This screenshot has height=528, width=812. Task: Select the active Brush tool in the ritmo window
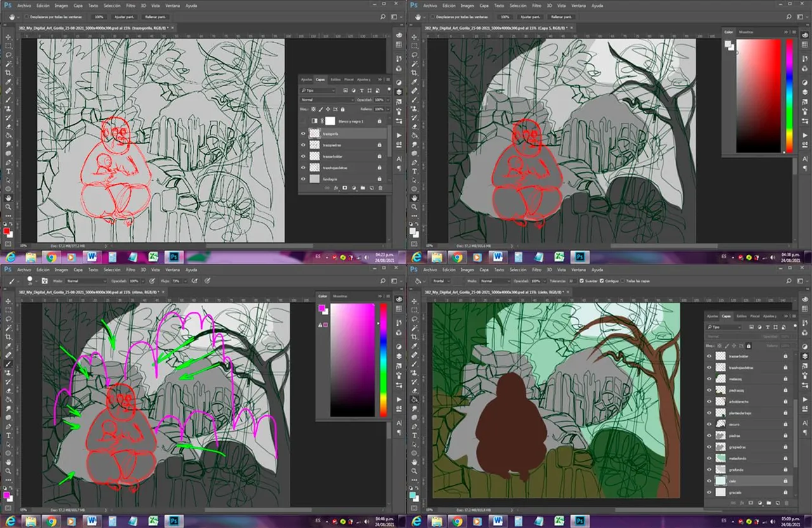click(x=8, y=364)
